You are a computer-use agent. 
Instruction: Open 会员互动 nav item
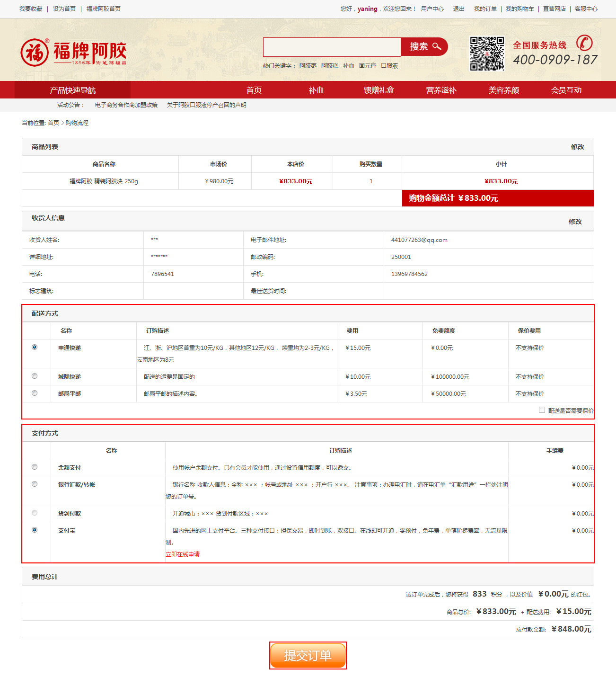[566, 90]
